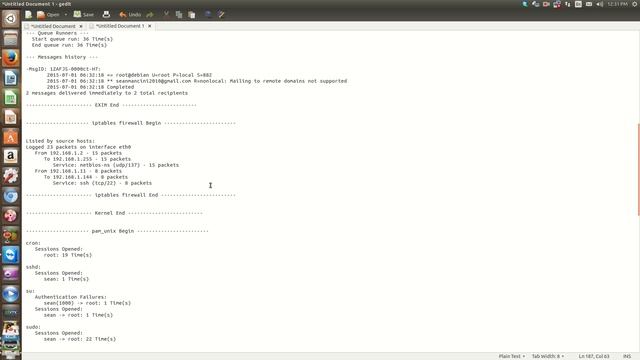Click 'Messages history' line

pyautogui.click(x=62, y=57)
